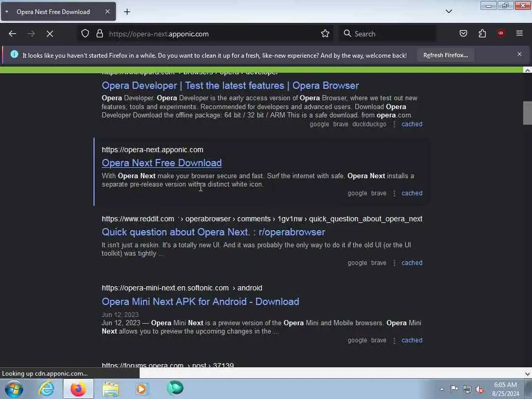
Task: Click the Search box
Action: (x=387, y=34)
